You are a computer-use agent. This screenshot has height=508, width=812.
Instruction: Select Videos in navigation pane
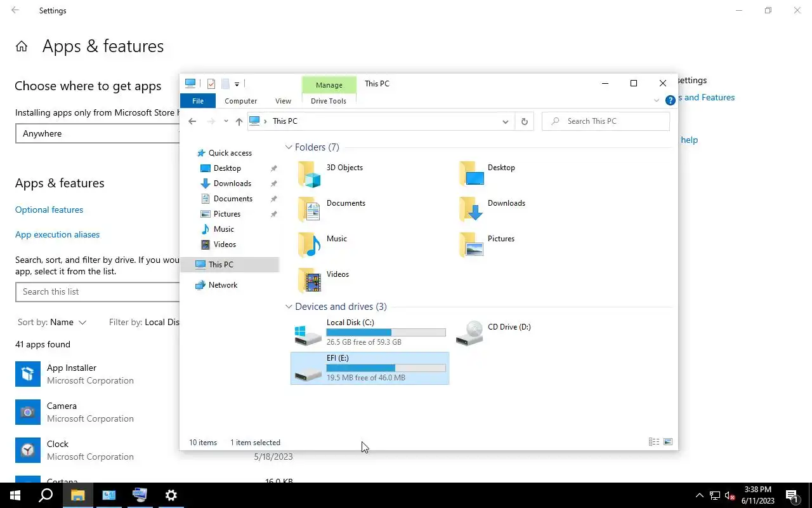tap(225, 244)
